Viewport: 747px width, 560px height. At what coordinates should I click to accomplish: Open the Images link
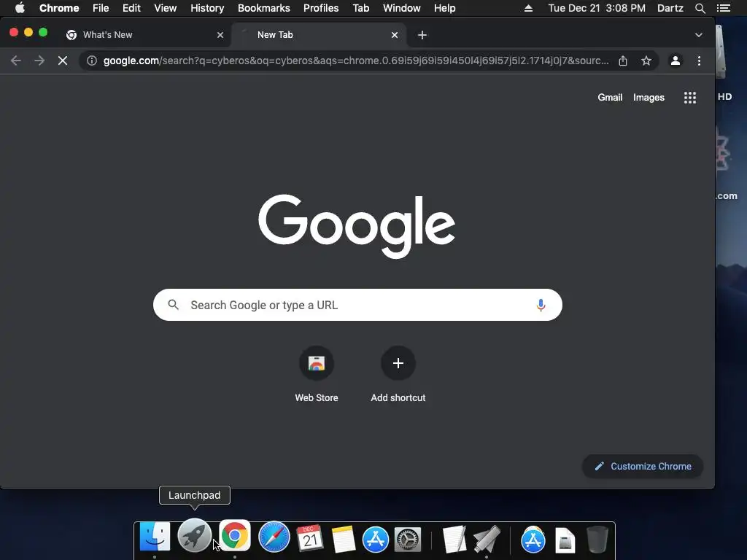(649, 97)
